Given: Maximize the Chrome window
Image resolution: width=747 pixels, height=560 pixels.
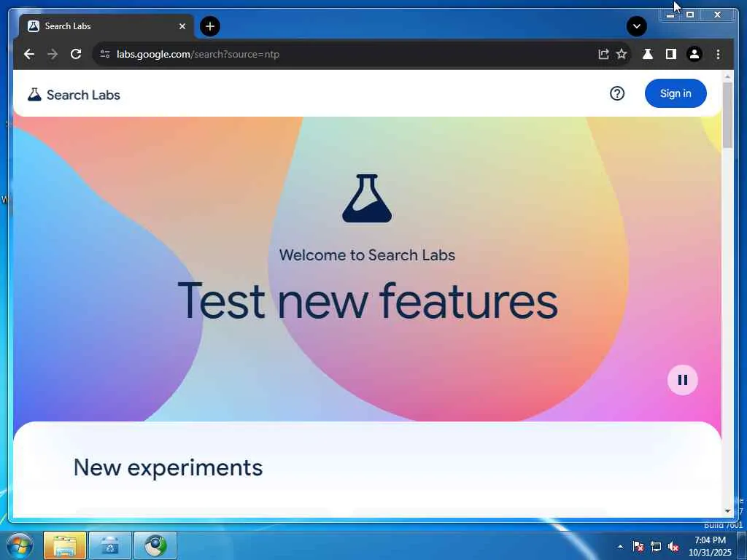Looking at the screenshot, I should (690, 15).
